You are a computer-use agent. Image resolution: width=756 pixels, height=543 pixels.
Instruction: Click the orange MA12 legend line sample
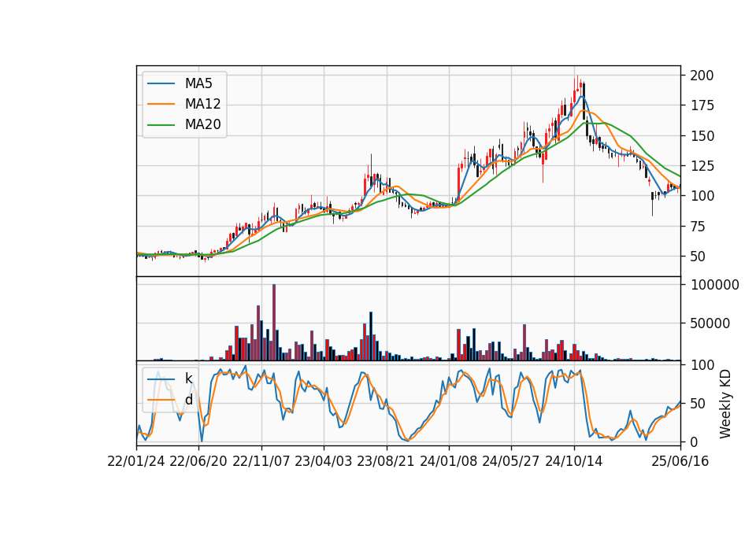[161, 104]
